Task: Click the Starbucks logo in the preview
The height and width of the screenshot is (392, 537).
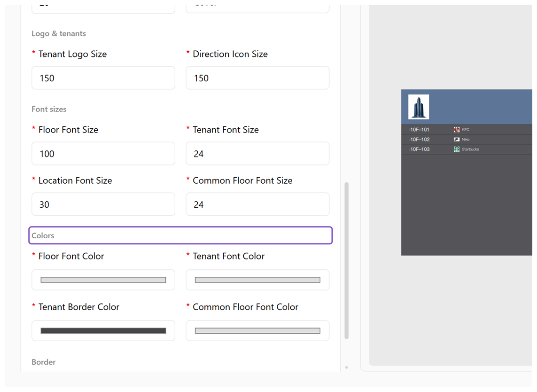Action: click(456, 149)
